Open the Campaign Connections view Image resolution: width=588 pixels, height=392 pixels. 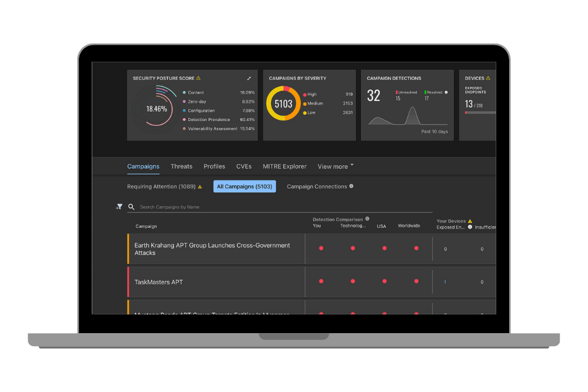click(x=317, y=186)
